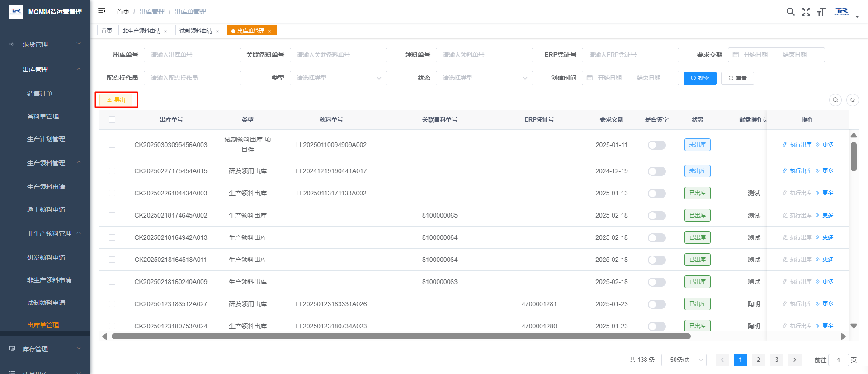Open the 状态 dropdown filter
The image size is (868, 374).
[484, 78]
